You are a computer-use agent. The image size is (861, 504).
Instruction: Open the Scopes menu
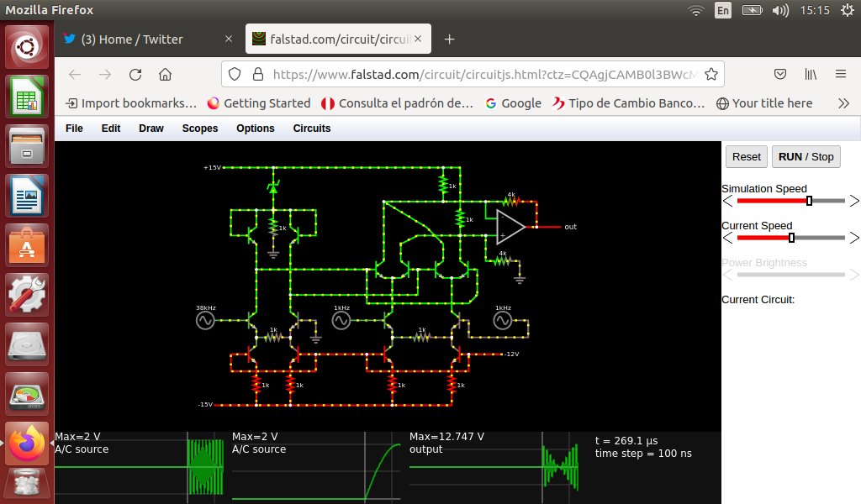[200, 129]
